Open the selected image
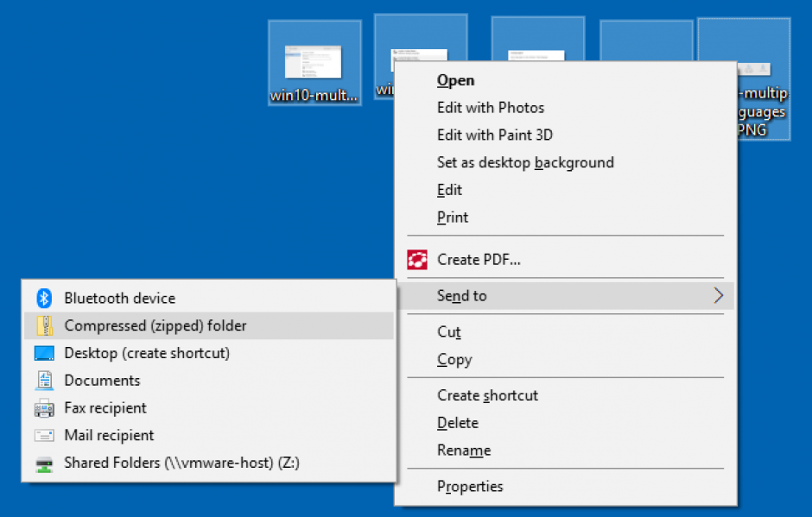The width and height of the screenshot is (812, 517). 455,79
